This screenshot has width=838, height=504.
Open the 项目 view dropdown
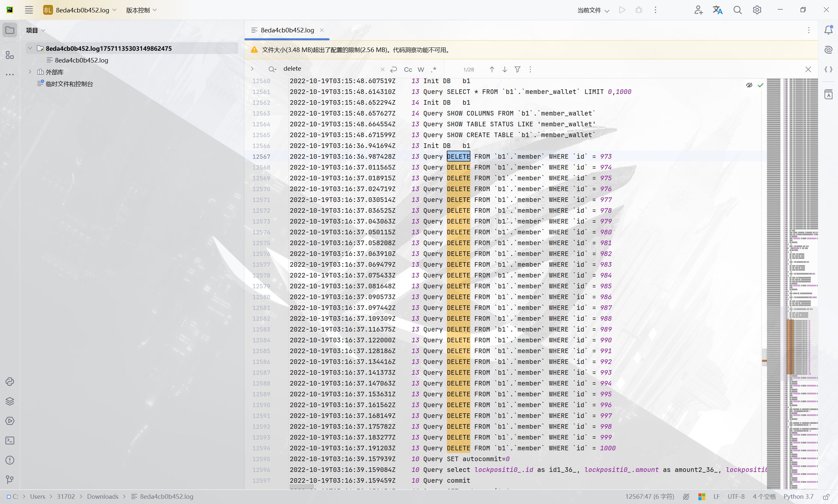pyautogui.click(x=35, y=30)
